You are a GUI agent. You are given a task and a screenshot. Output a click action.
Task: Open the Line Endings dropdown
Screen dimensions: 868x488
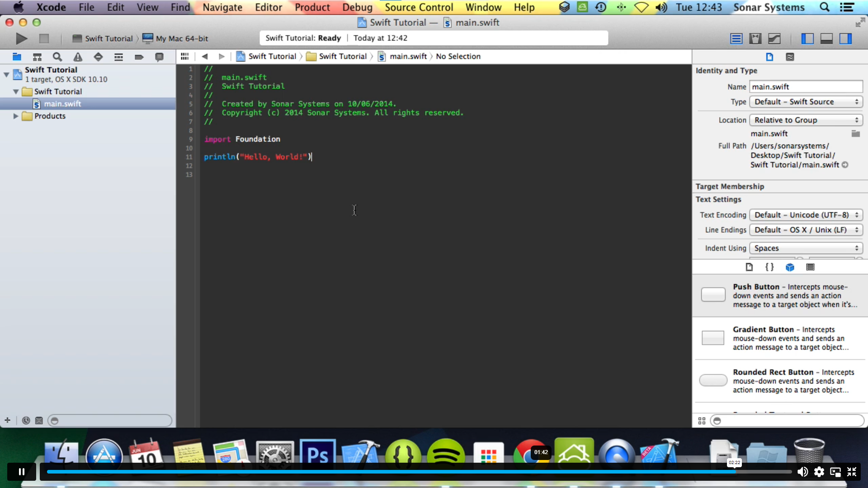click(x=806, y=230)
